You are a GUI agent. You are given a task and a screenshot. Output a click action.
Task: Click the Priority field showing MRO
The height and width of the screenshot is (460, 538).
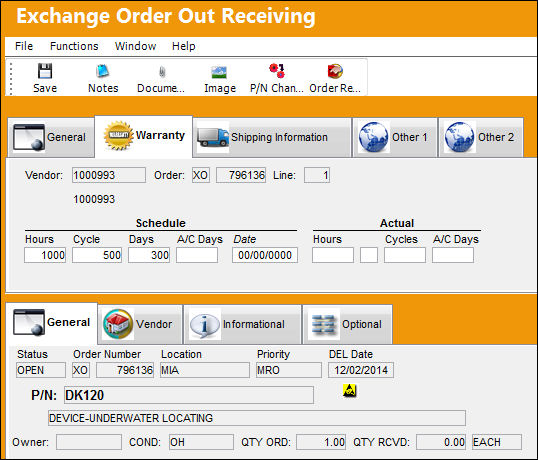289,370
